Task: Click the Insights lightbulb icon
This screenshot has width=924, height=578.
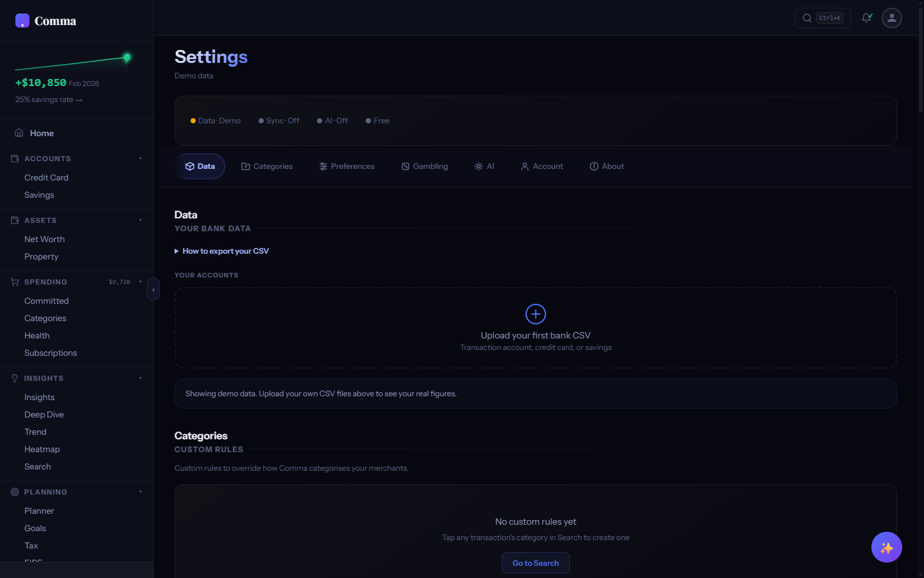Action: coord(14,378)
